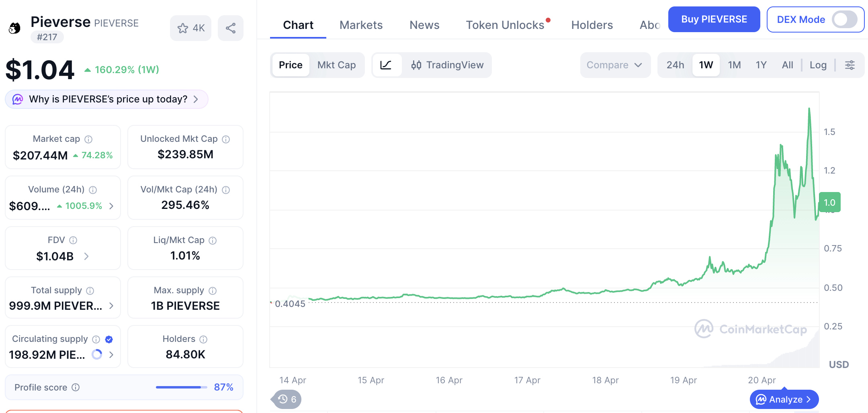Click the history events badge showing 6
This screenshot has height=413, width=868.
click(x=287, y=399)
